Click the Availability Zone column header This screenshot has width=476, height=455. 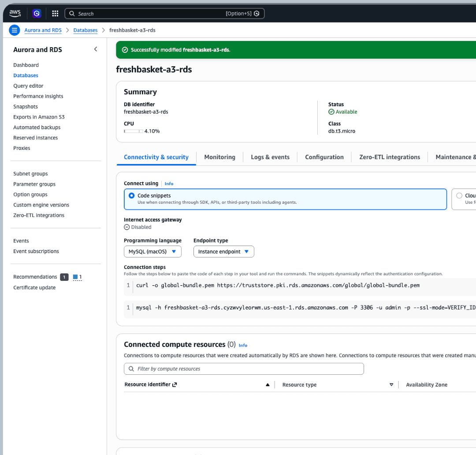pos(427,384)
